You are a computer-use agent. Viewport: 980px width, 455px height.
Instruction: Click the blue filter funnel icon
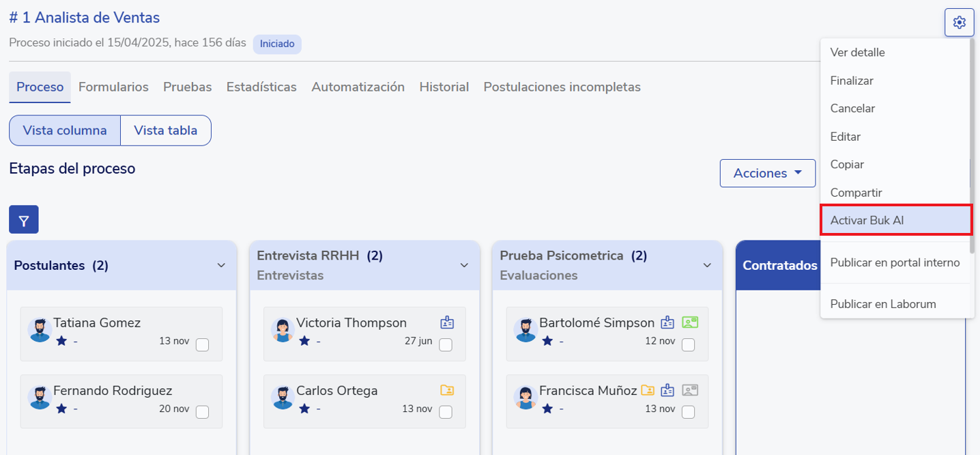coord(24,220)
